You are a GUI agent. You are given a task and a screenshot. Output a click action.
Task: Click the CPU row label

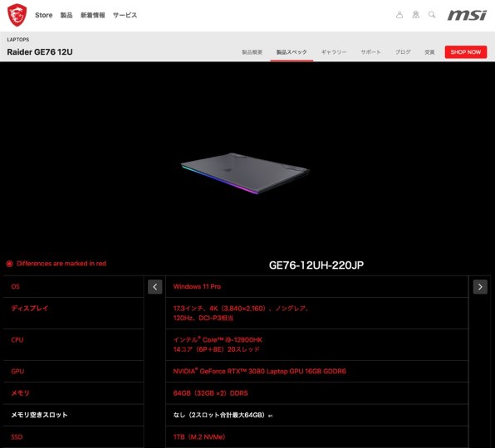[17, 340]
